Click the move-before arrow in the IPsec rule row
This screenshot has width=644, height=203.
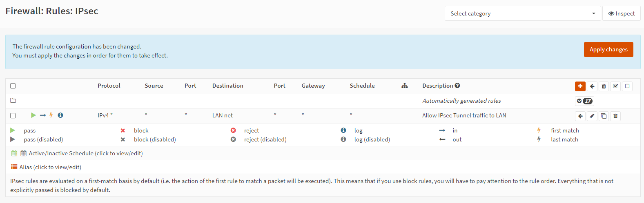(580, 116)
